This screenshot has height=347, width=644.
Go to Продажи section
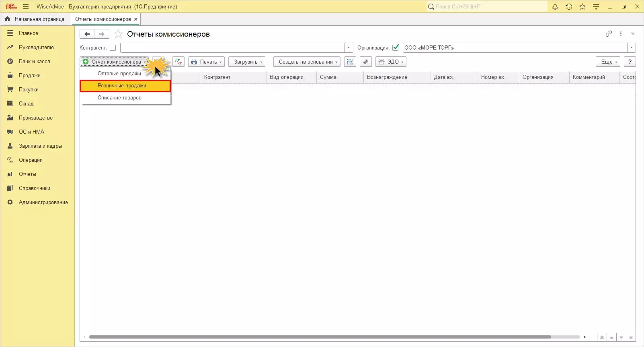point(30,76)
